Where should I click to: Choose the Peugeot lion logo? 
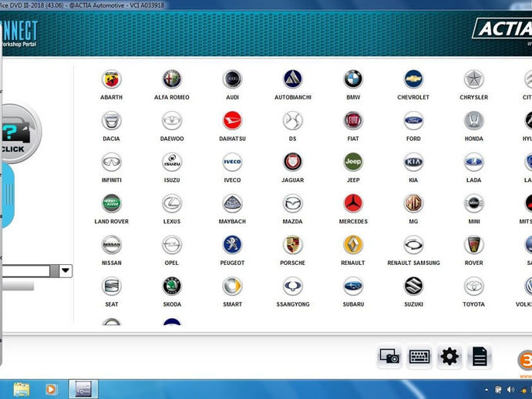pos(232,245)
